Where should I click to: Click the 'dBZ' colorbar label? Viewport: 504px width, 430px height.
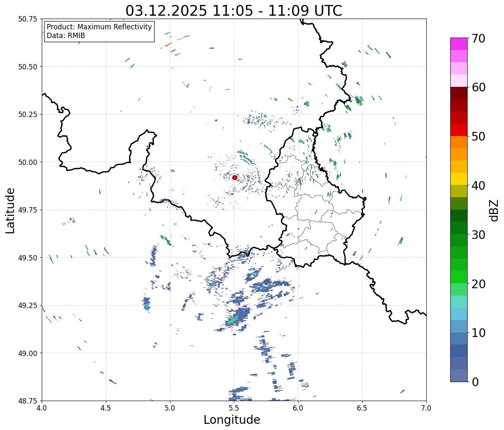point(494,210)
